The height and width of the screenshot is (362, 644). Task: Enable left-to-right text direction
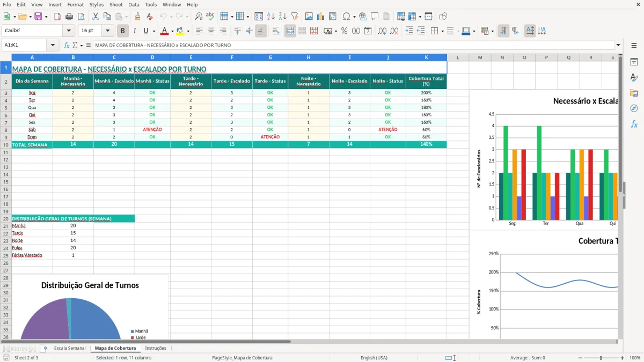503,31
